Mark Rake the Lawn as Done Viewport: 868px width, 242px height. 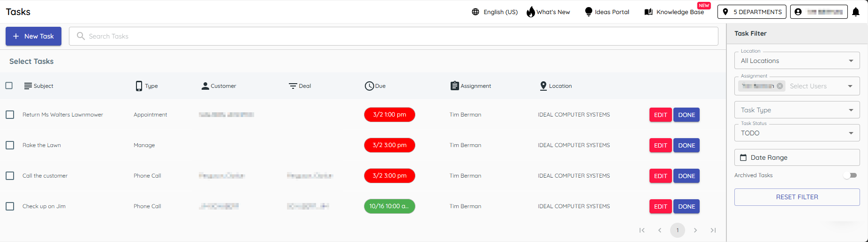687,145
